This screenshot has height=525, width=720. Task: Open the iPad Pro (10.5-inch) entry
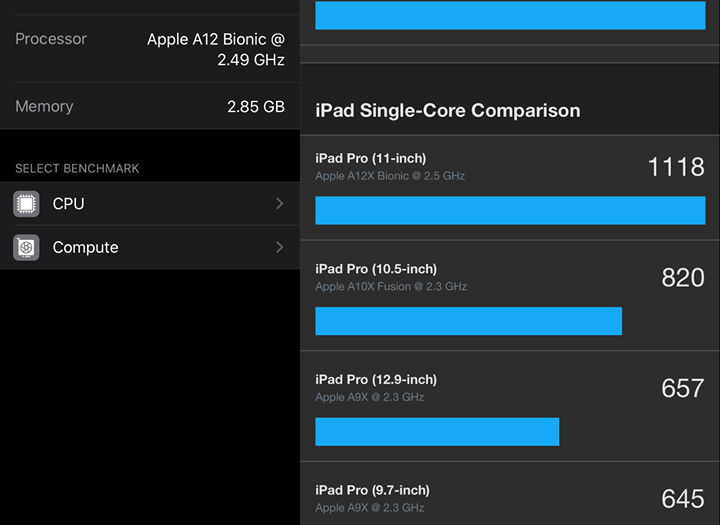point(376,269)
